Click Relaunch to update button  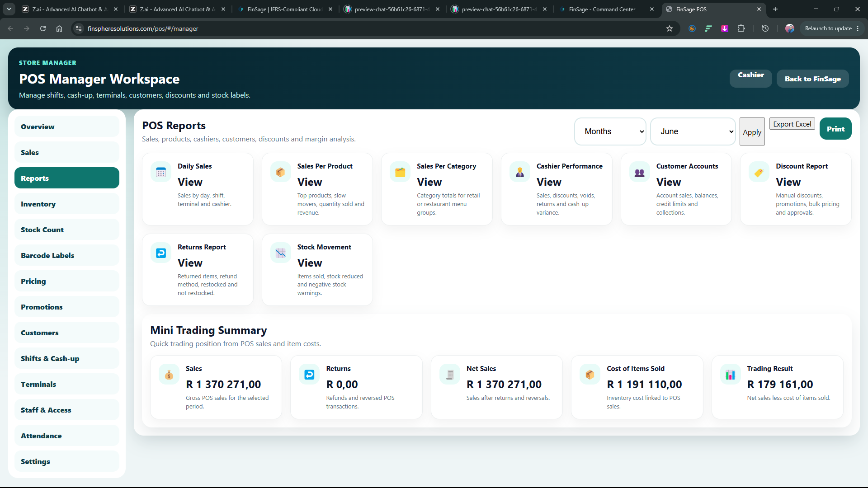click(x=832, y=28)
